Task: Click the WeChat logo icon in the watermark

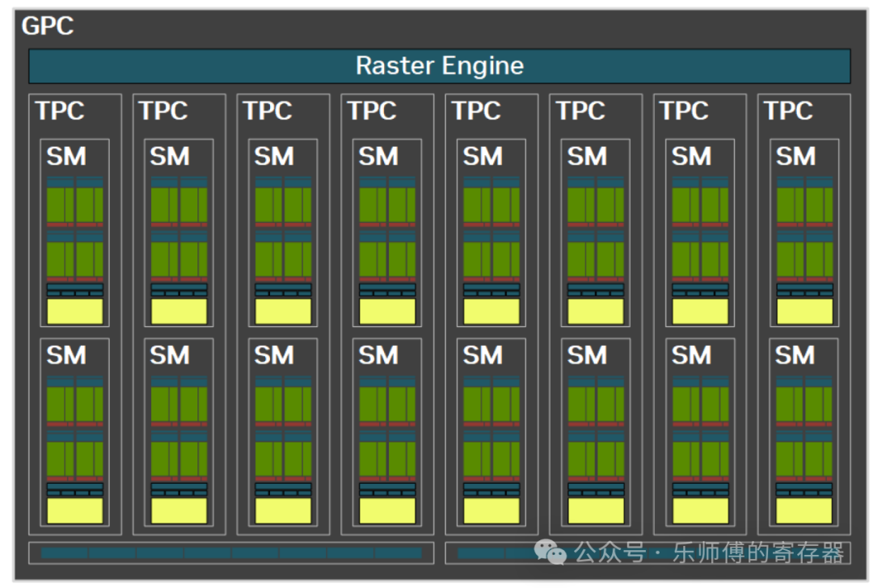Action: click(553, 552)
